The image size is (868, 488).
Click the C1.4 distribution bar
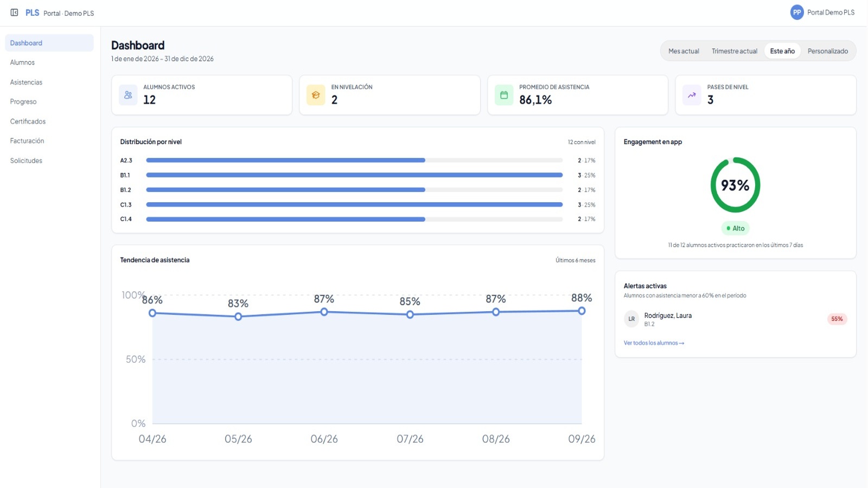[x=354, y=219]
